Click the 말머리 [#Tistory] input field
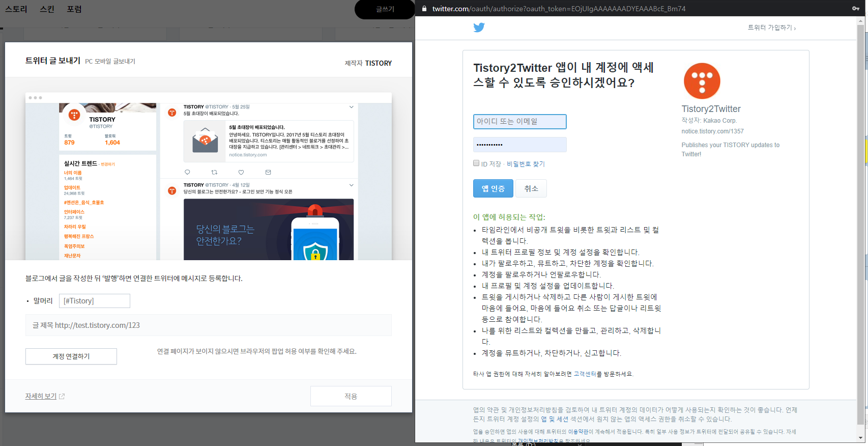 point(95,301)
